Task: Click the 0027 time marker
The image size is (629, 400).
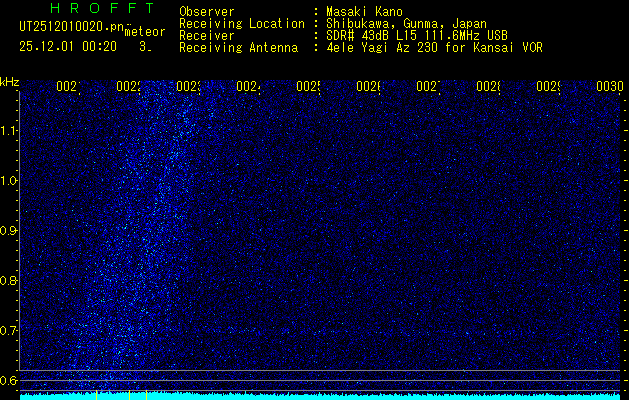Action: (428, 86)
